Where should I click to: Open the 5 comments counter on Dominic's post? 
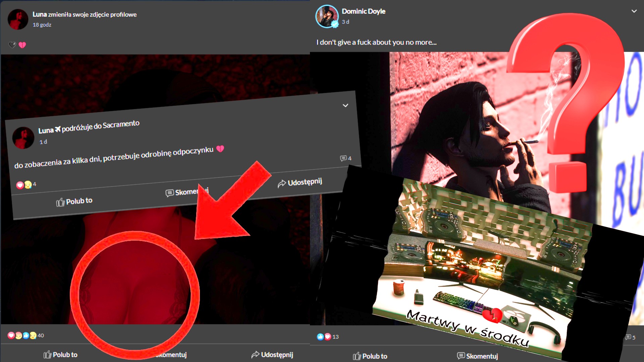[x=630, y=337]
